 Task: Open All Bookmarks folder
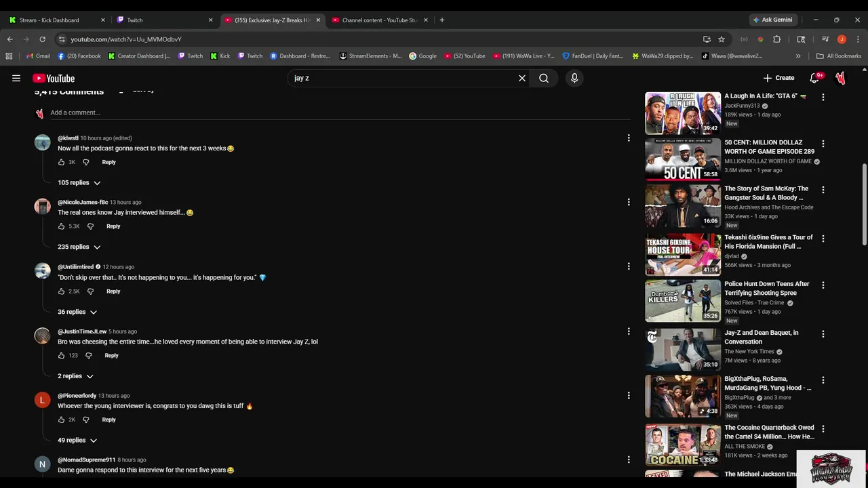[x=839, y=56]
